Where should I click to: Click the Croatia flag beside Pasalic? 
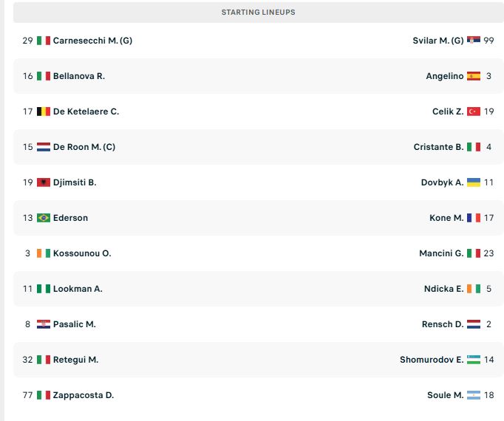click(x=44, y=324)
